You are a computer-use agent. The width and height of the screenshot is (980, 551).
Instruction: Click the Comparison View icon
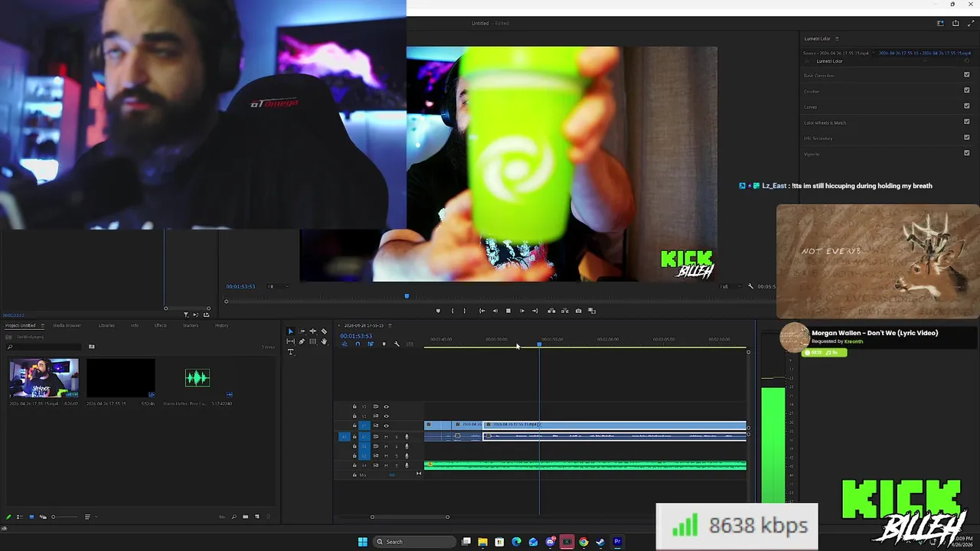coord(592,311)
